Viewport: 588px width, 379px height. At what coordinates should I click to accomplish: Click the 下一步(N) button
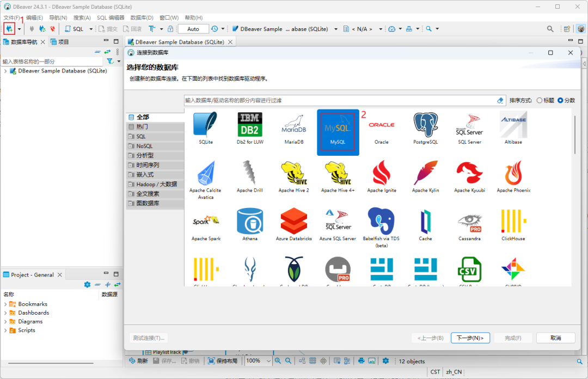pos(470,338)
